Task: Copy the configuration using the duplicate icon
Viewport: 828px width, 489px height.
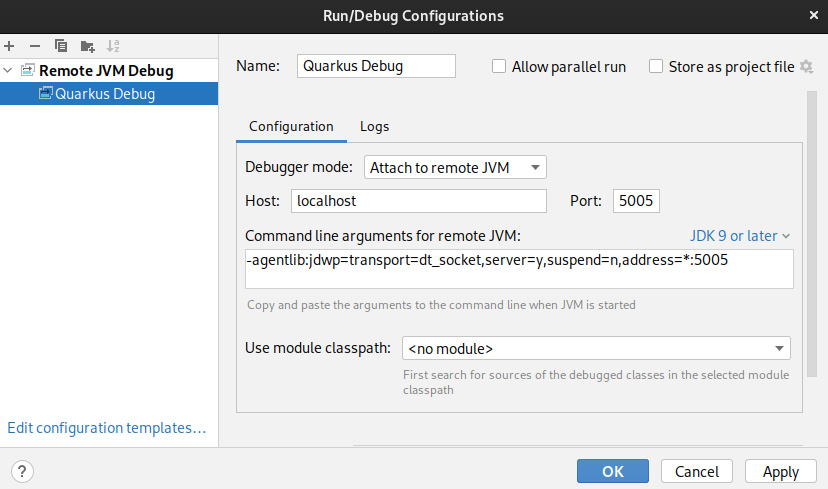Action: coord(61,46)
